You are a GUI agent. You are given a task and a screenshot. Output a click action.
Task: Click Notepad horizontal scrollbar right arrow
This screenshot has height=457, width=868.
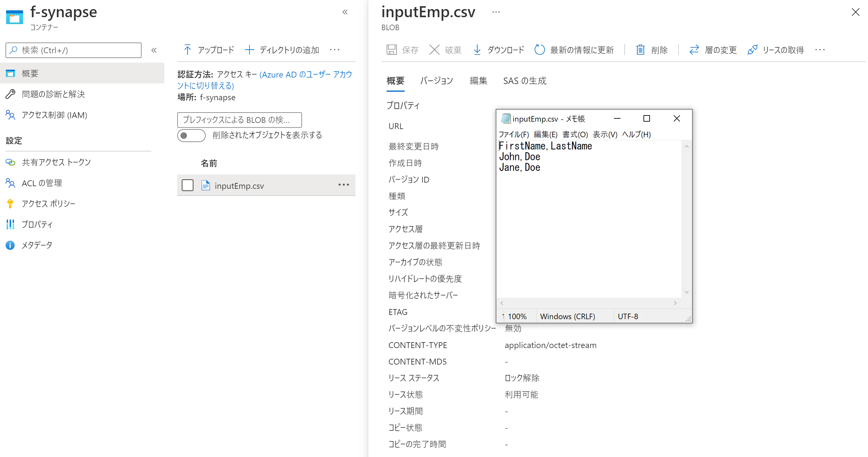[x=675, y=303]
